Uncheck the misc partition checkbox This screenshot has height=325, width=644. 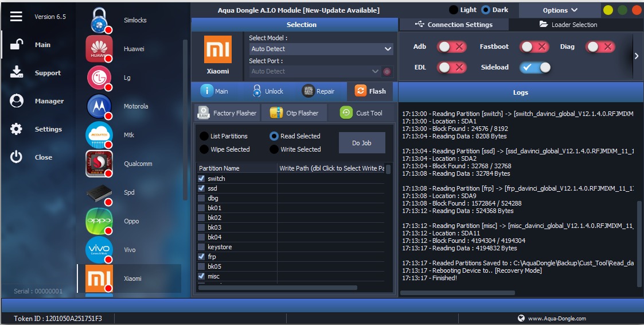pos(201,276)
